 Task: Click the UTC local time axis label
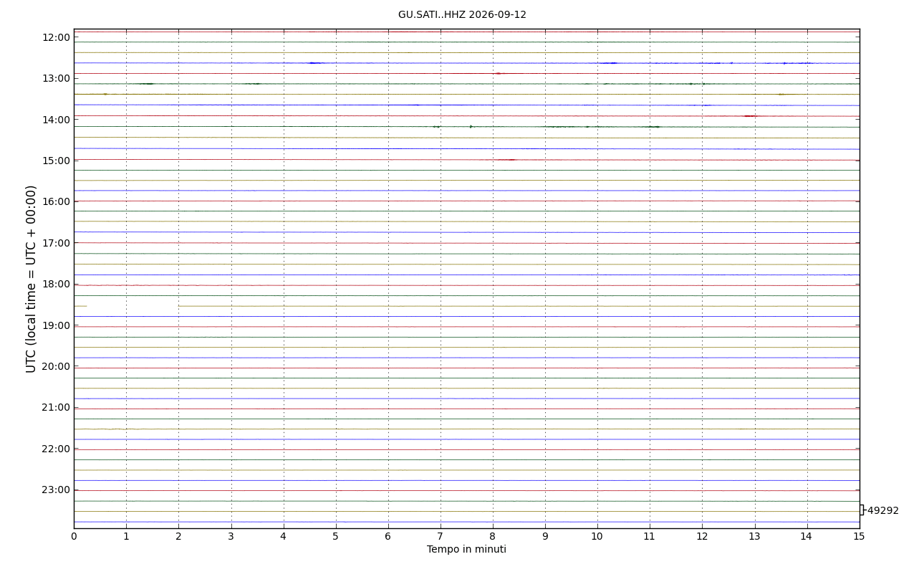(32, 279)
